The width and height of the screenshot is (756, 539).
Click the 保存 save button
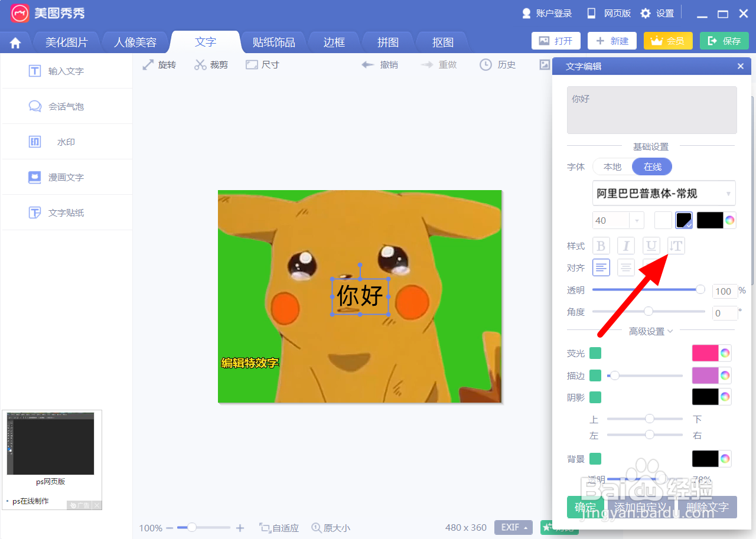(x=724, y=41)
